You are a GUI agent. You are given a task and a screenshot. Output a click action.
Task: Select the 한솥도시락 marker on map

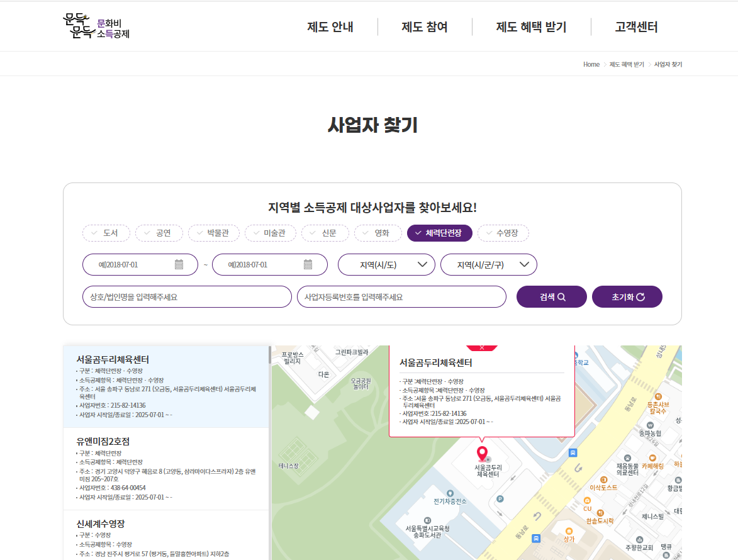600,513
